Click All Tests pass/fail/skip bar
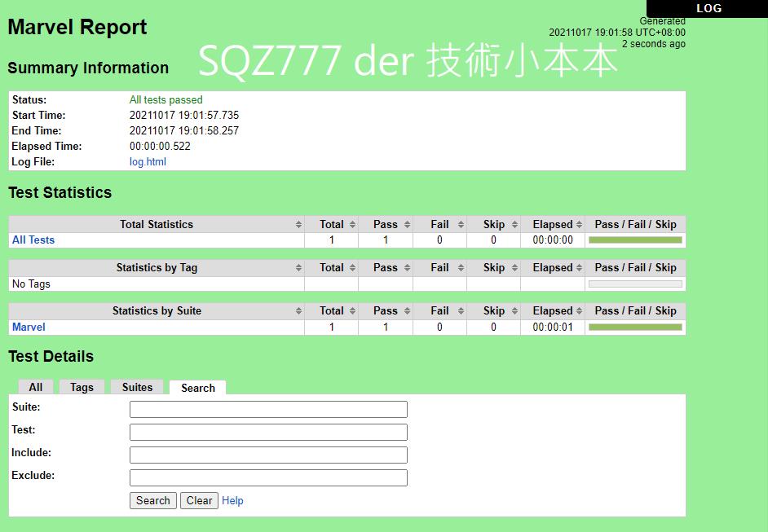Viewport: 768px width, 532px height. (635, 240)
